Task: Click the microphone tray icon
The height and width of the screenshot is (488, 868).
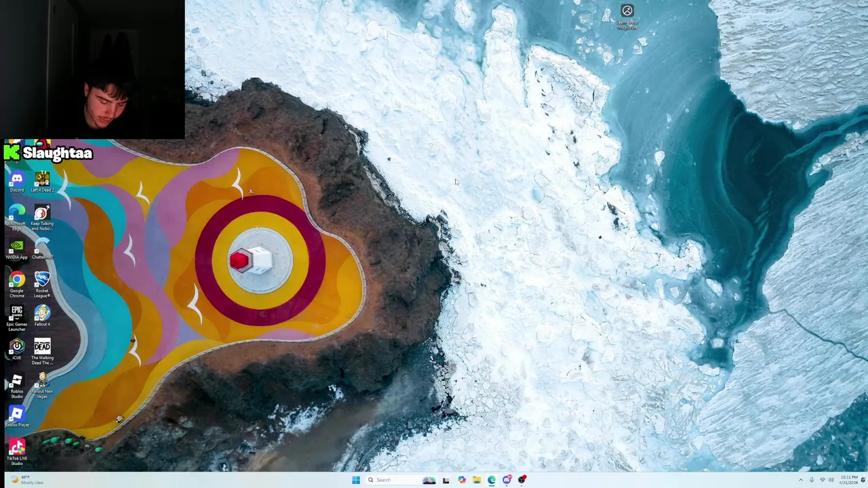Action: pyautogui.click(x=811, y=480)
